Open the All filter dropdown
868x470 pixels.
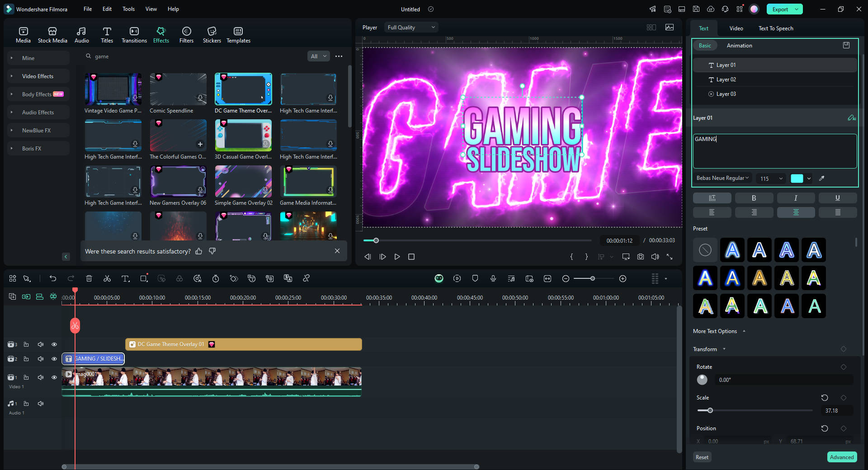[319, 56]
